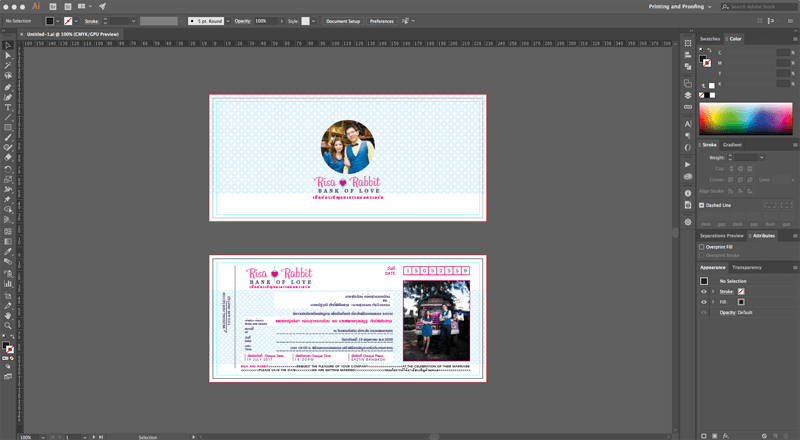The image size is (800, 440).
Task: Open the fill color dropdown in control bar
Action: tap(58, 21)
